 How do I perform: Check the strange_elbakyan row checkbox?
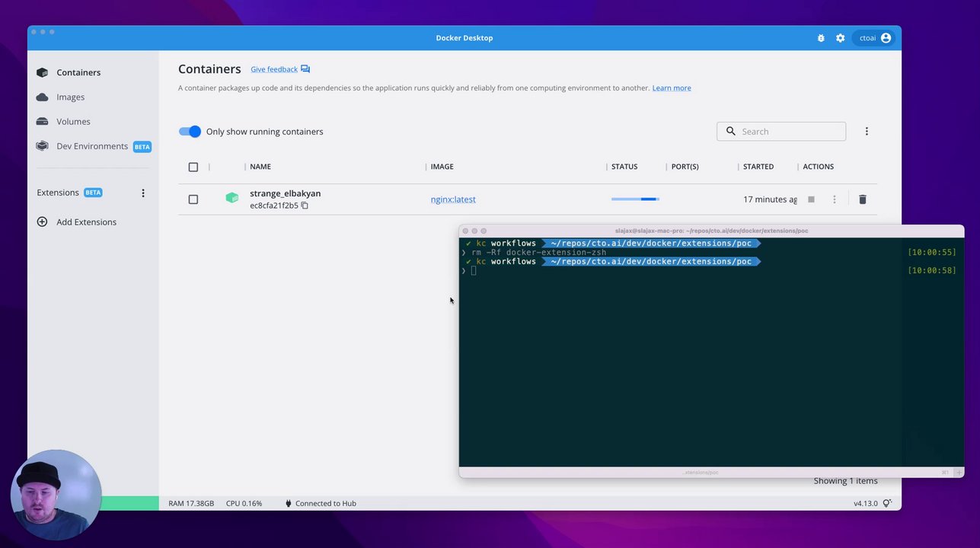(193, 199)
